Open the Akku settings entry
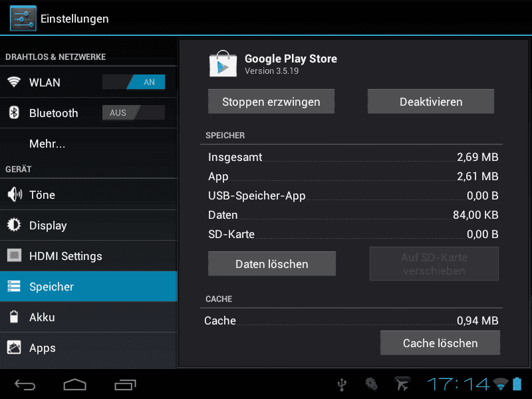Image resolution: width=532 pixels, height=399 pixels. 88,317
